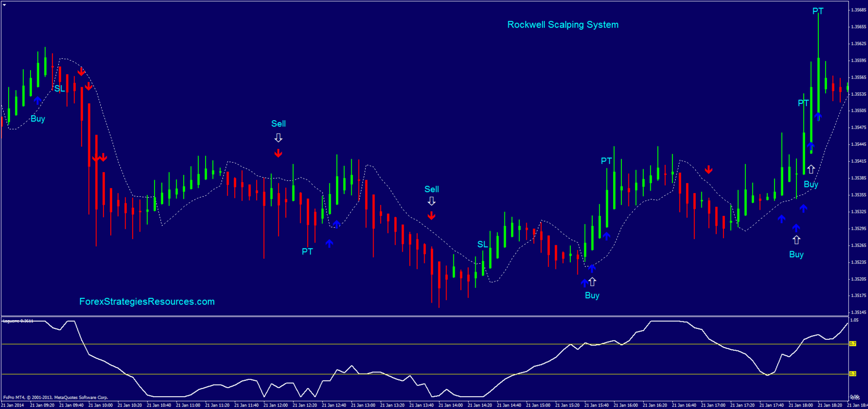Open the chart menu triangle in top-left corner
868x409 pixels.
point(4,4)
